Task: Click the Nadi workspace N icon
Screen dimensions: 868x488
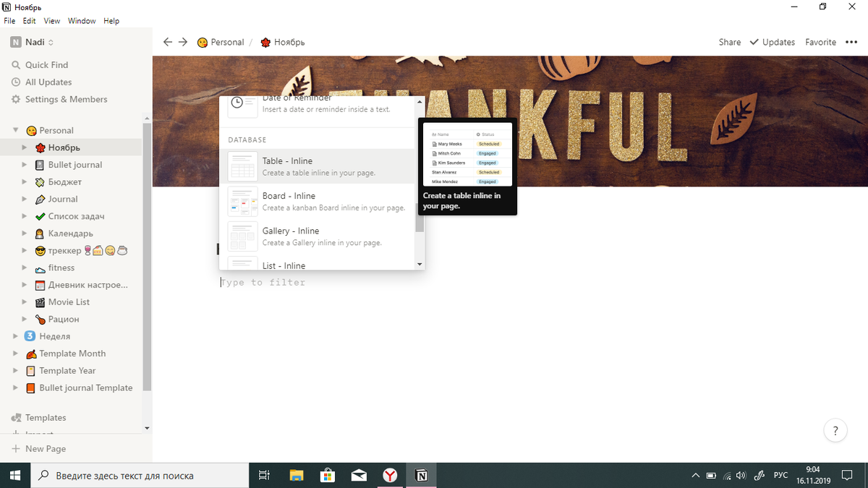Action: (x=16, y=42)
